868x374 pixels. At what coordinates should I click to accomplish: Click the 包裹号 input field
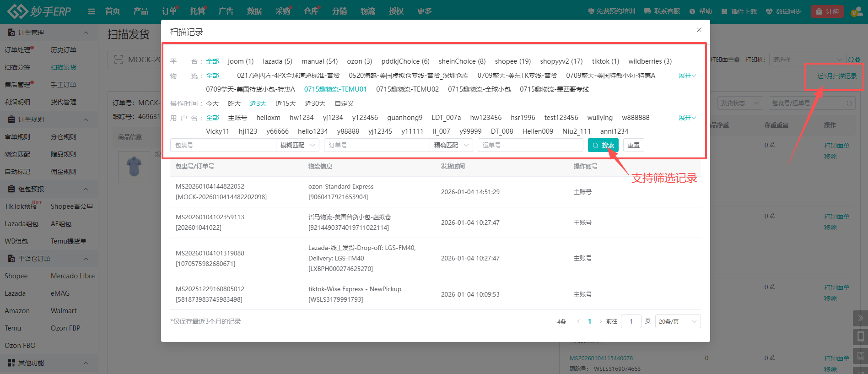pos(223,145)
